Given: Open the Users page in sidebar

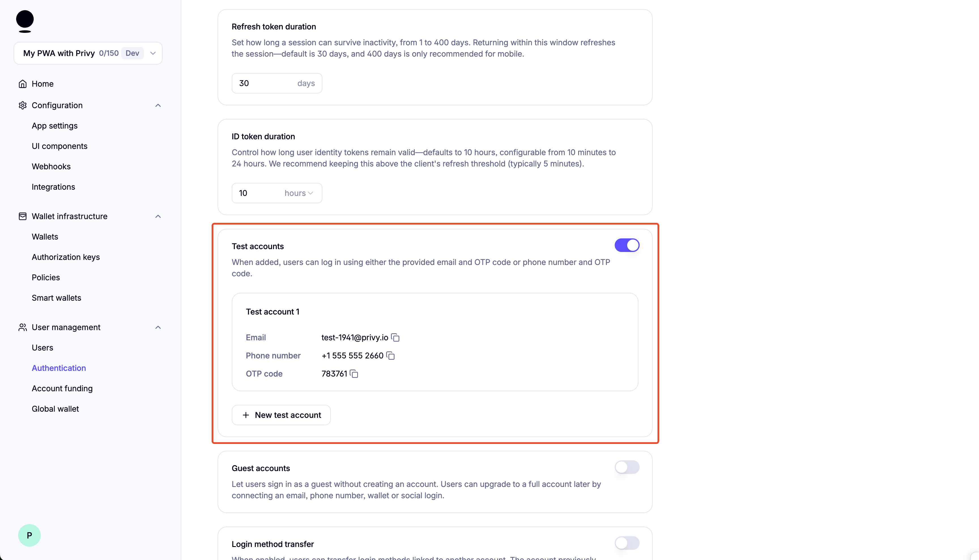Looking at the screenshot, I should pos(42,347).
